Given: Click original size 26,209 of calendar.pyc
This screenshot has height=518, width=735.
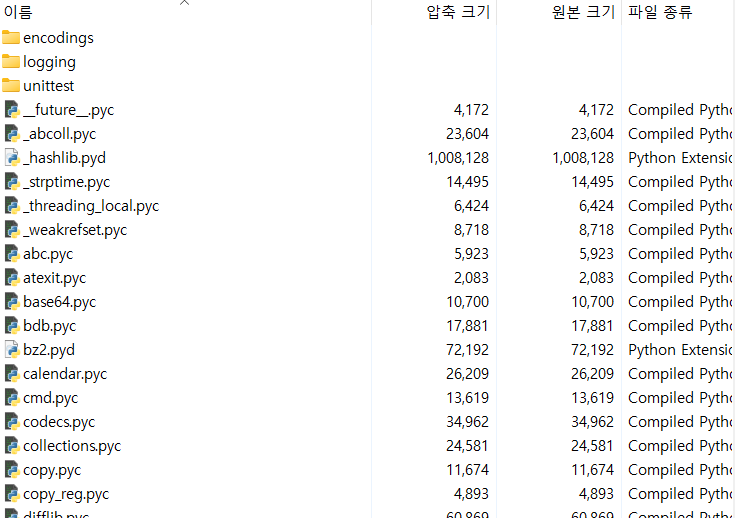Looking at the screenshot, I should pos(592,374).
